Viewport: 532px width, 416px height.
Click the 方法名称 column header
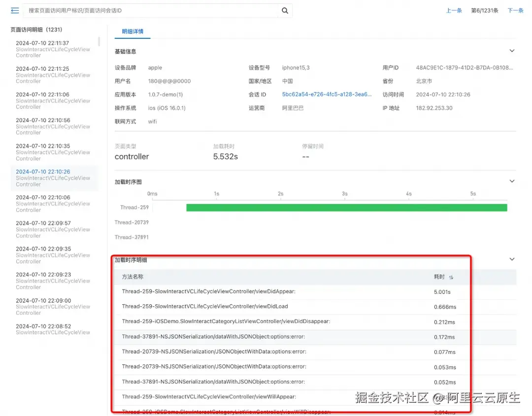pyautogui.click(x=133, y=277)
